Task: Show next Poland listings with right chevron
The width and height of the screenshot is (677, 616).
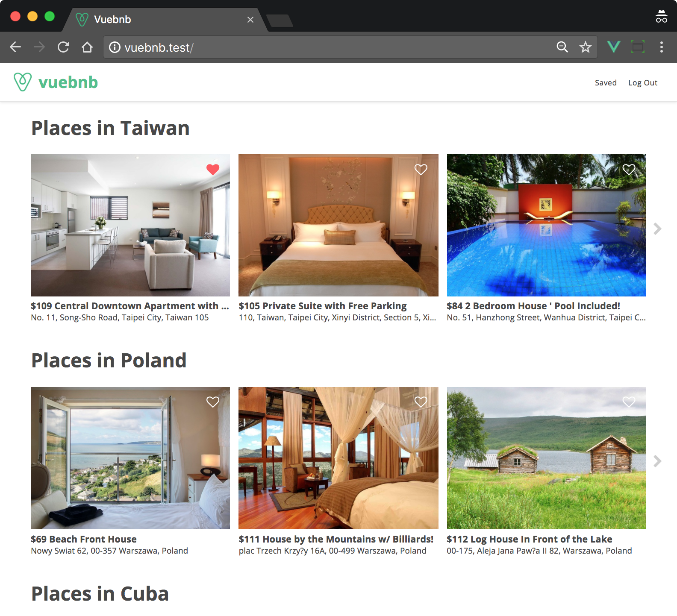Action: click(657, 461)
